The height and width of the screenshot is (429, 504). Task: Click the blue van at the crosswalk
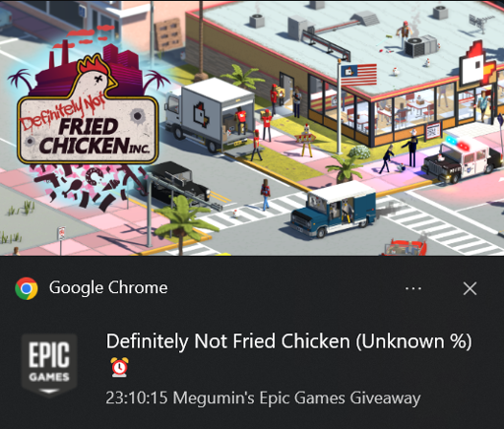[x=335, y=209]
